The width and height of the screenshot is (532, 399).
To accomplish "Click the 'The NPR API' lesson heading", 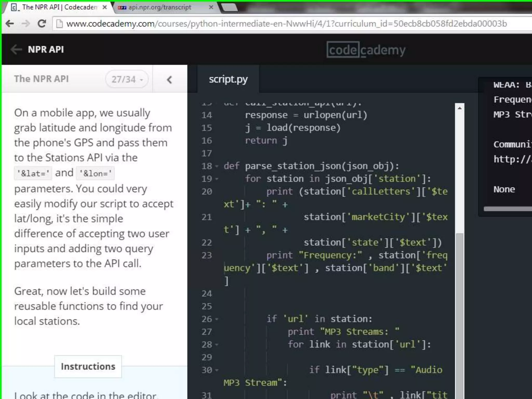I will pyautogui.click(x=41, y=79).
